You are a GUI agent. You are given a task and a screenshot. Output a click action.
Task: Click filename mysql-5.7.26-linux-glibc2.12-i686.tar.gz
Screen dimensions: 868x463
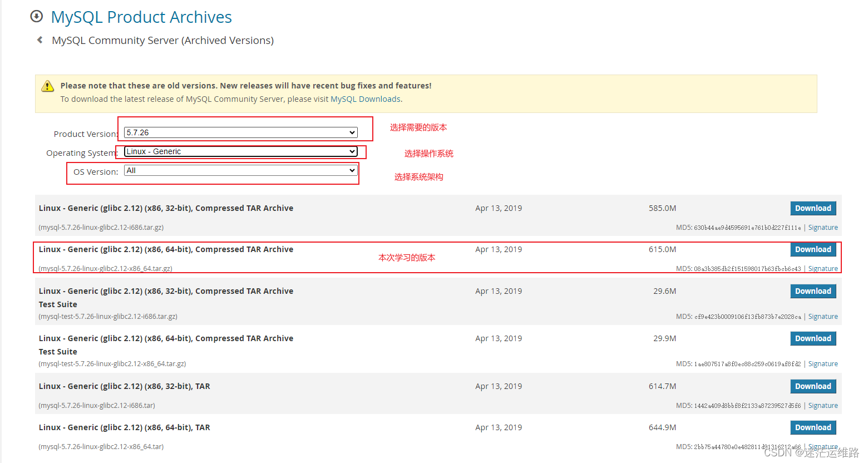[101, 228]
